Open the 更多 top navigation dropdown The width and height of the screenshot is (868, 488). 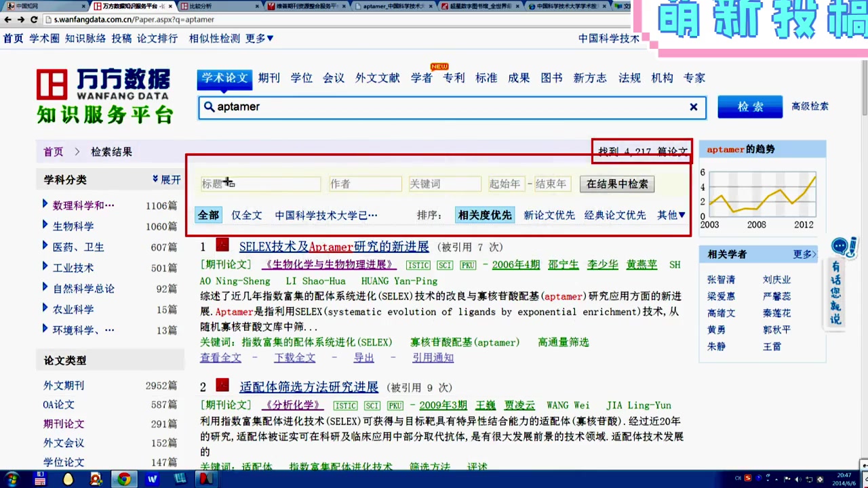(260, 39)
